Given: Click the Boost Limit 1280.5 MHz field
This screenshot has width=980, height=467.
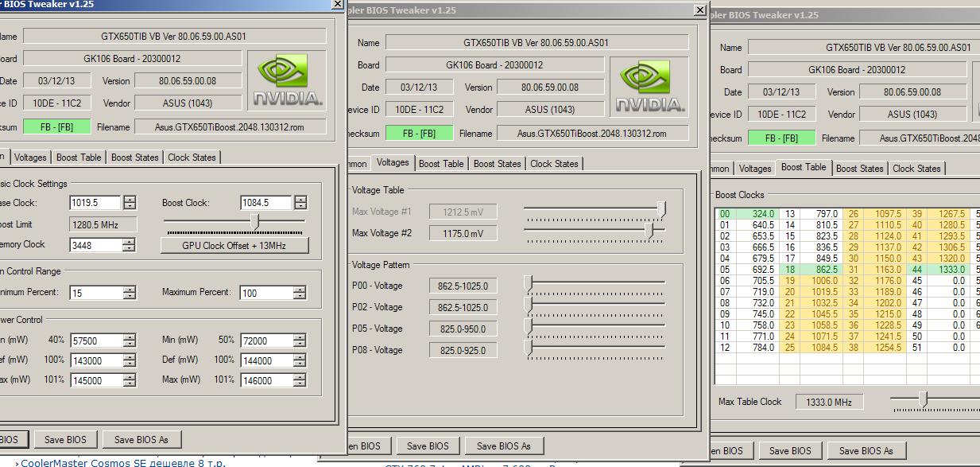Looking at the screenshot, I should pos(103,225).
